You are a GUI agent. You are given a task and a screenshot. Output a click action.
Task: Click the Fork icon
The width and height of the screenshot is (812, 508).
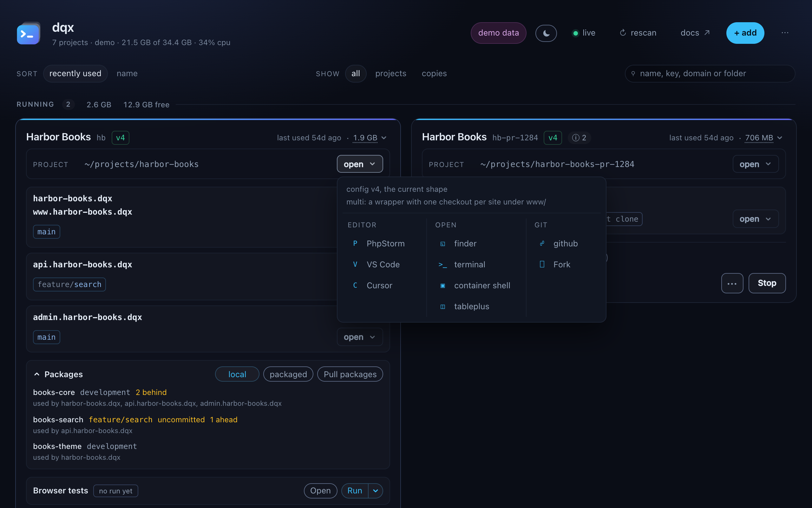(x=542, y=264)
